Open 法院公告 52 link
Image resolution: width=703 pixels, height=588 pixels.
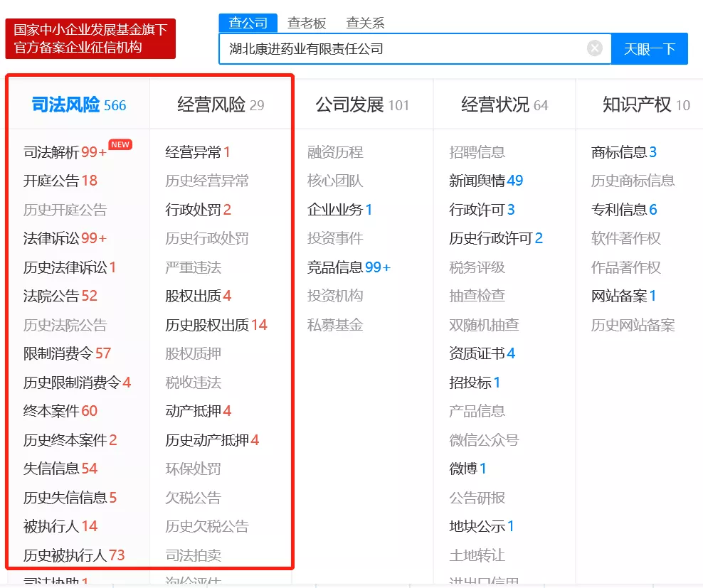point(60,296)
